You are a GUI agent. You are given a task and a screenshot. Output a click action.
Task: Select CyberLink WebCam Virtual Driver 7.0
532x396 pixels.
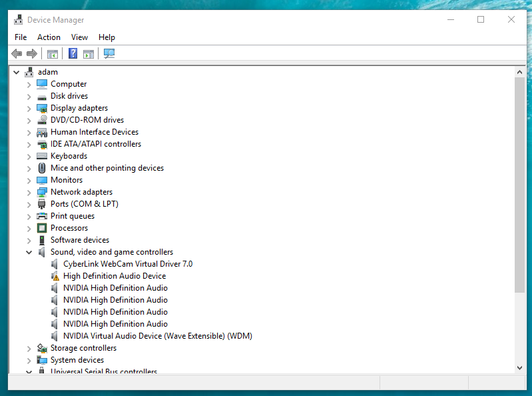click(x=128, y=264)
